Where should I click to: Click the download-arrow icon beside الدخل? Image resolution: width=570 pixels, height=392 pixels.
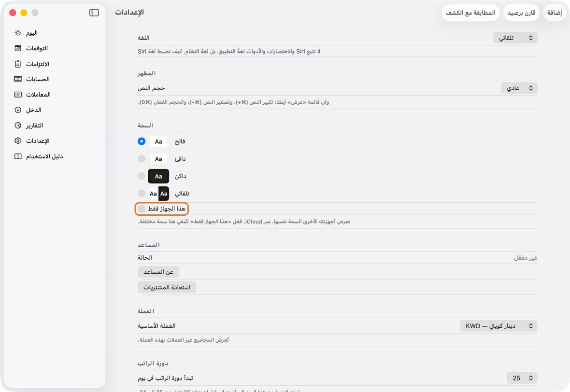18,110
